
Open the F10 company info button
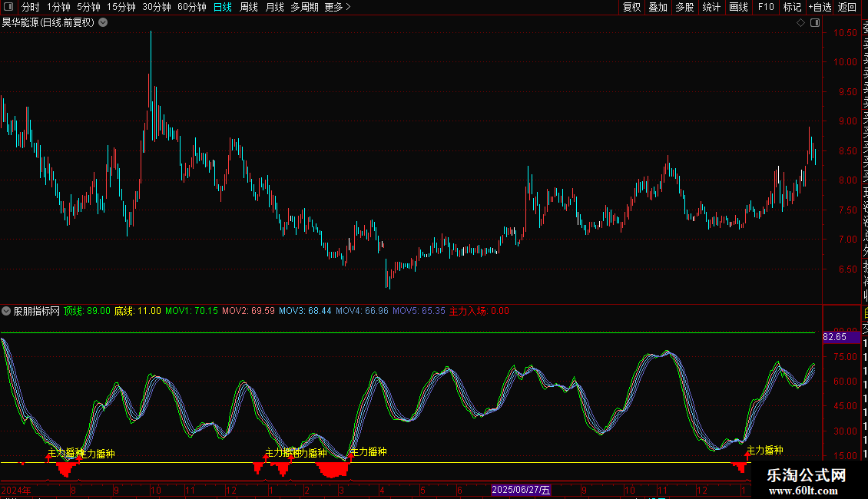766,7
